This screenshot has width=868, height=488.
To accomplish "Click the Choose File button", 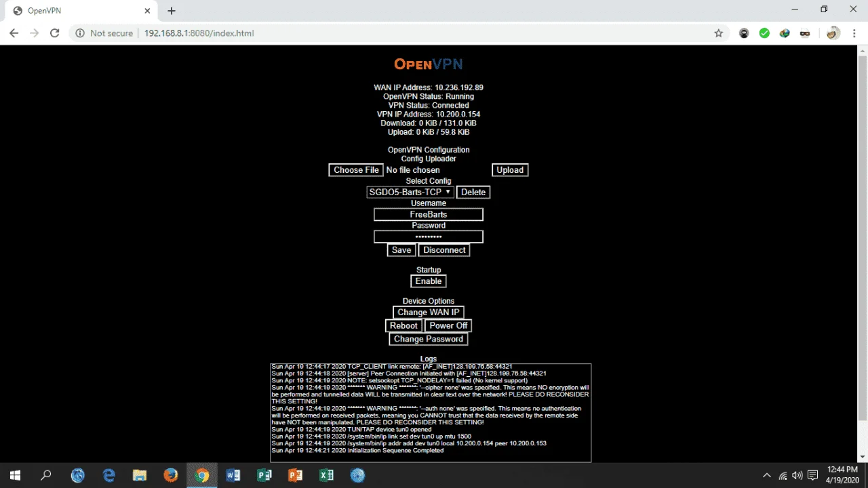I will click(356, 170).
